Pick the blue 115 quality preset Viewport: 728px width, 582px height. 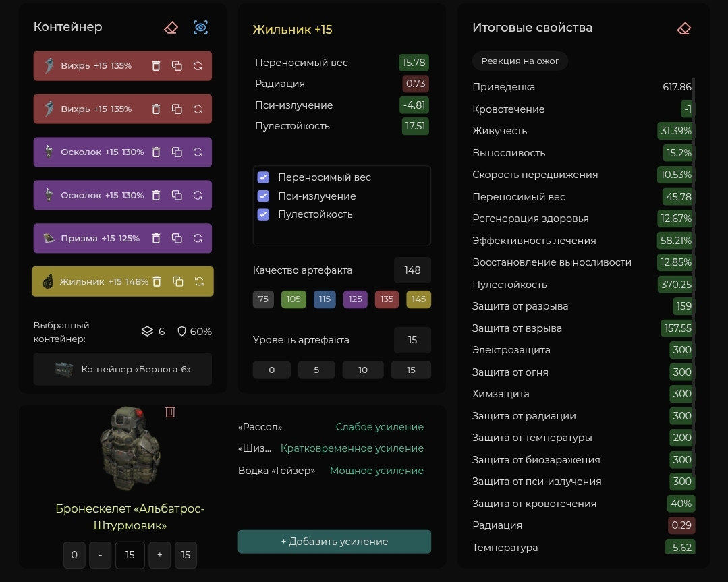325,299
